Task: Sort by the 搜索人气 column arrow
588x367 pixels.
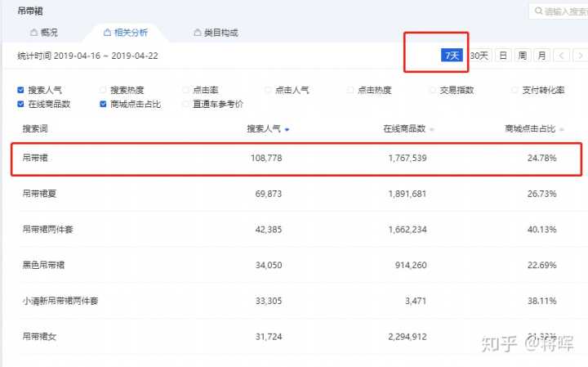Action: tap(287, 130)
